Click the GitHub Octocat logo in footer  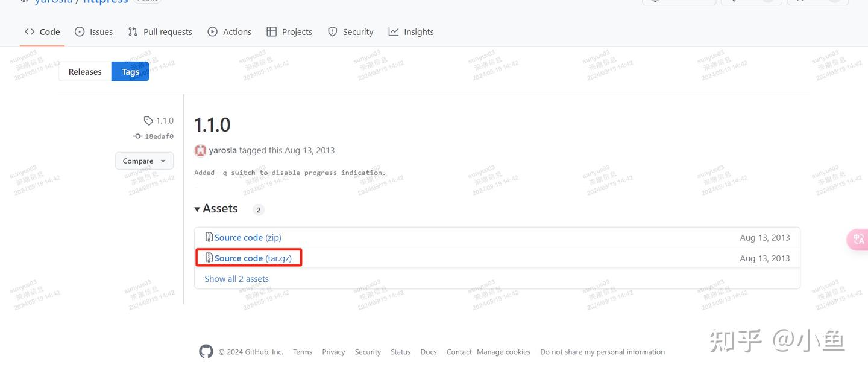click(x=206, y=352)
